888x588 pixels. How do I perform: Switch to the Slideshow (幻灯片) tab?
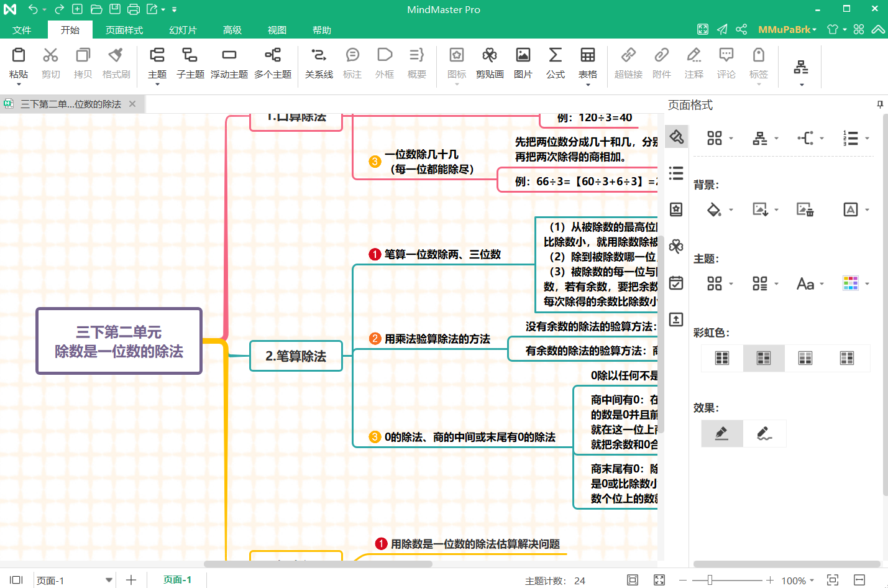(x=183, y=30)
